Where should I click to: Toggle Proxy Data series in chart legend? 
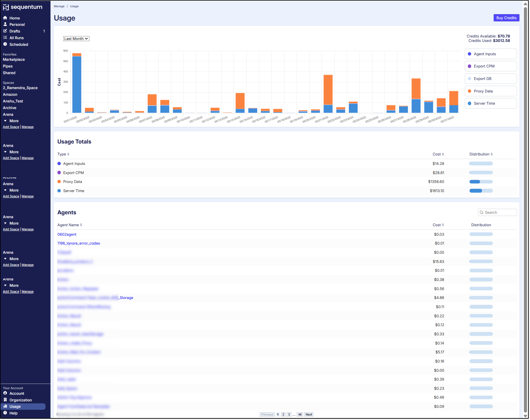click(490, 91)
